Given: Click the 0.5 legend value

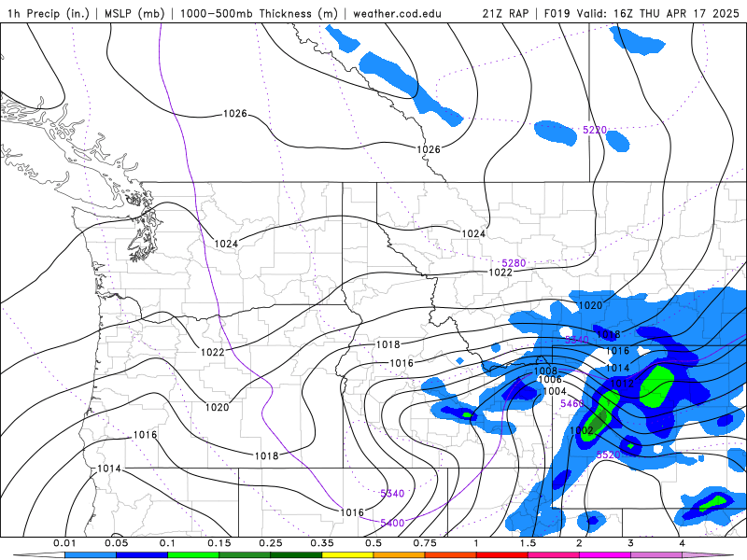Looking at the screenshot, I should click(373, 543).
